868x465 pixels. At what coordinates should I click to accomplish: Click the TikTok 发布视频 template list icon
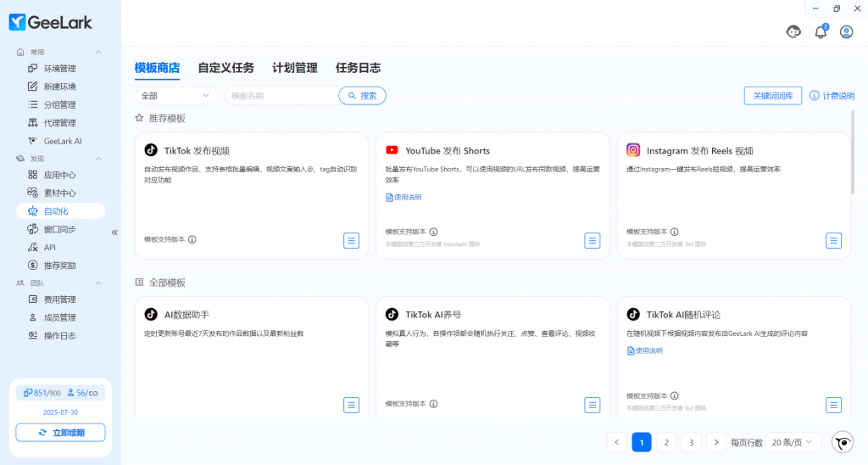351,240
